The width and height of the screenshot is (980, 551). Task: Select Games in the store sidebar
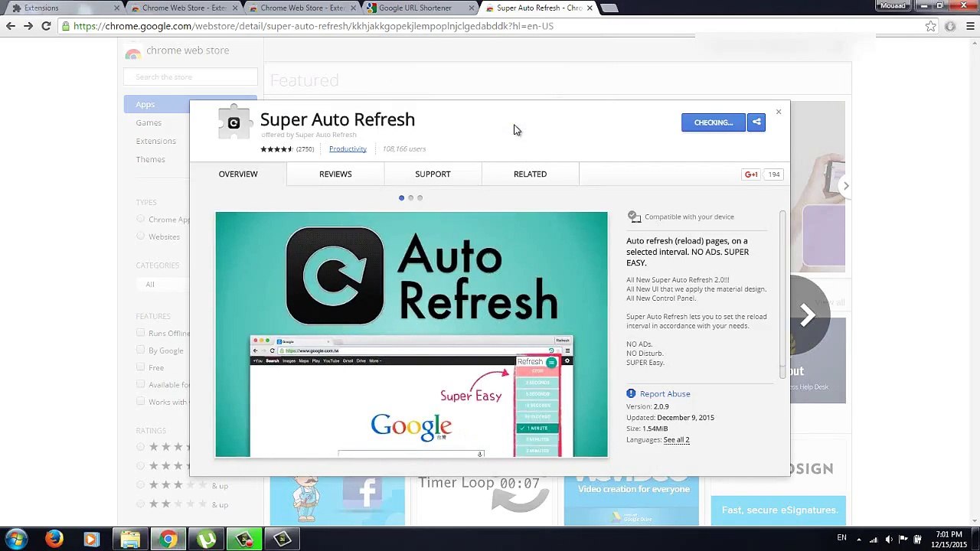pos(149,122)
